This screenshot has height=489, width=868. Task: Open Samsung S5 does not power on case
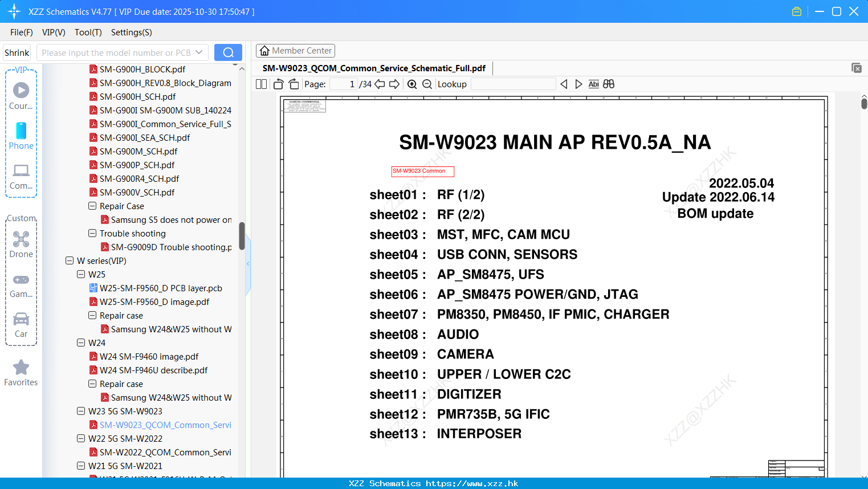pyautogui.click(x=171, y=220)
